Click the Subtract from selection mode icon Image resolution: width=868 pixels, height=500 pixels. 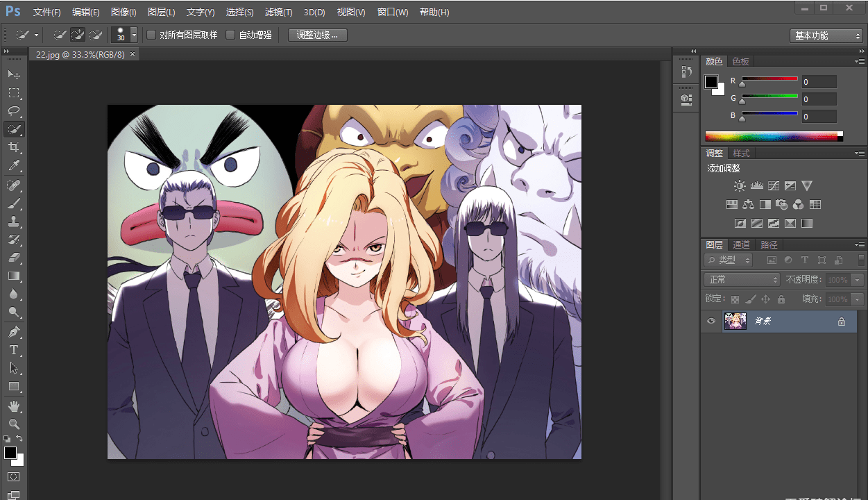coord(96,35)
